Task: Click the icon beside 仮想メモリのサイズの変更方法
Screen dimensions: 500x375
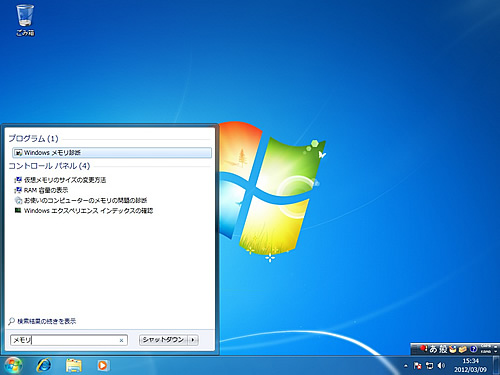Action: click(18, 180)
